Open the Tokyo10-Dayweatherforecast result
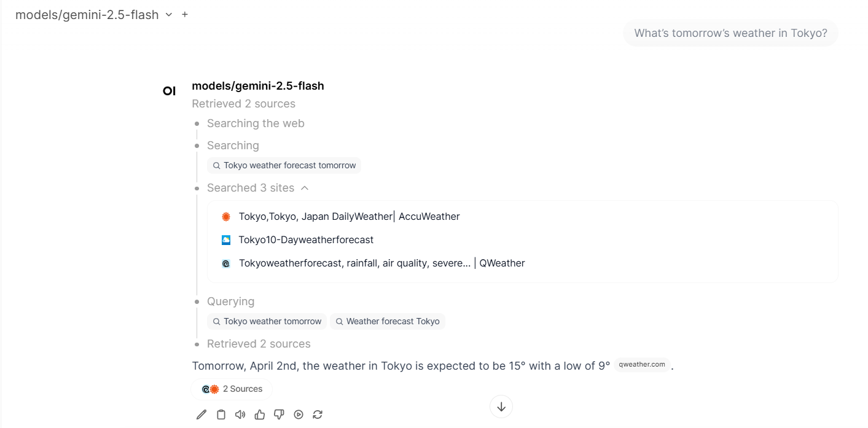This screenshot has height=428, width=868. click(x=306, y=239)
